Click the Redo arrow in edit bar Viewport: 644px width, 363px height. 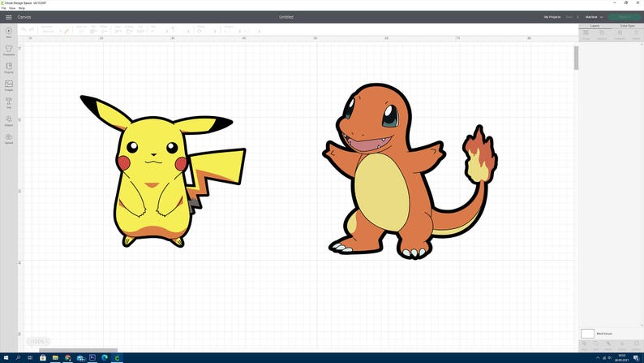[x=32, y=29]
